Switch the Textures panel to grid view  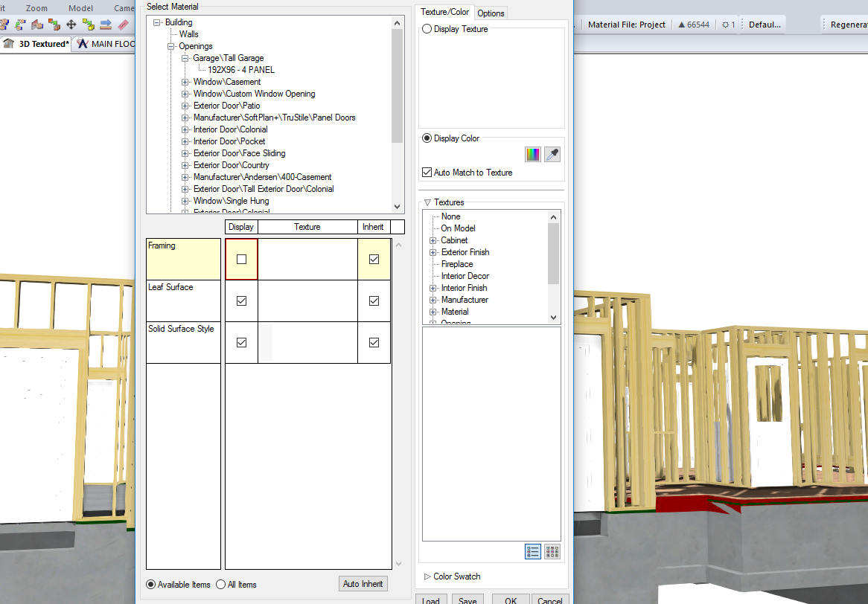click(x=552, y=551)
